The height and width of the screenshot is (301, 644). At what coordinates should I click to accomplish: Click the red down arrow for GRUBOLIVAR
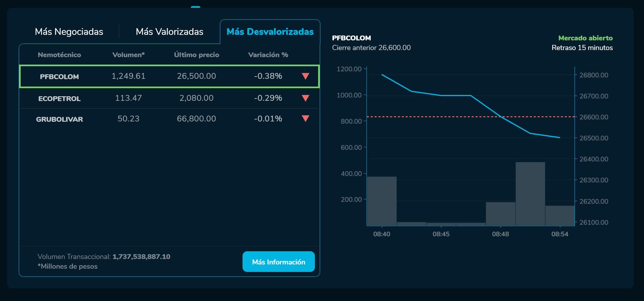pyautogui.click(x=305, y=119)
